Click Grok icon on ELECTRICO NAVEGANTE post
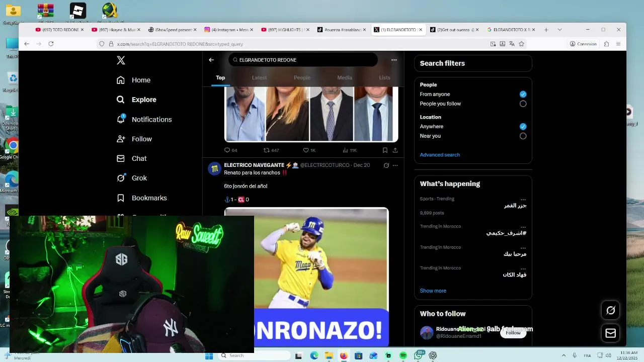The width and height of the screenshot is (644, 362). coord(386,165)
